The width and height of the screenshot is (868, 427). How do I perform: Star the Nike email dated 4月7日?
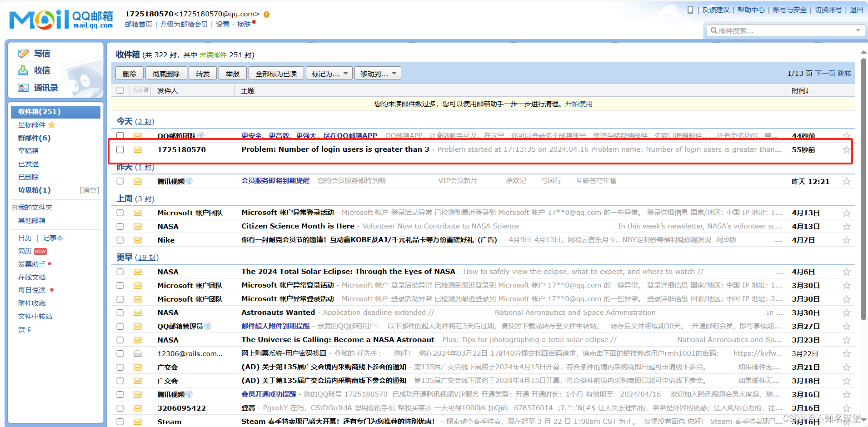(x=846, y=240)
